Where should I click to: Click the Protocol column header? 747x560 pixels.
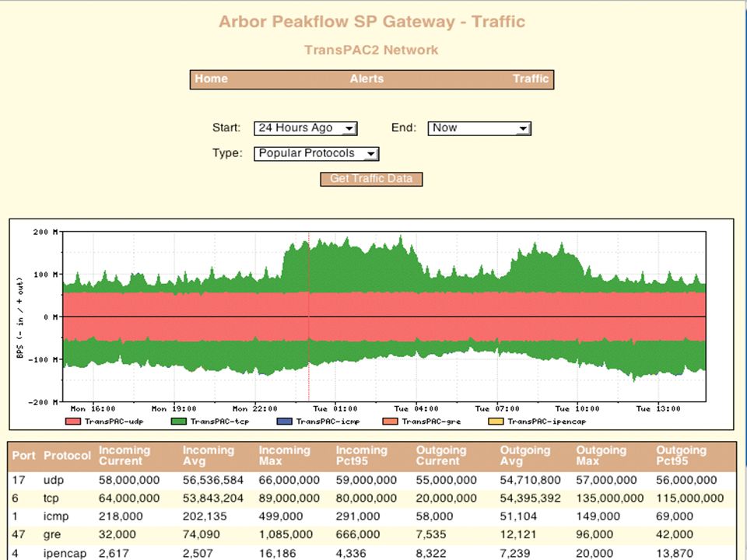pyautogui.click(x=67, y=456)
